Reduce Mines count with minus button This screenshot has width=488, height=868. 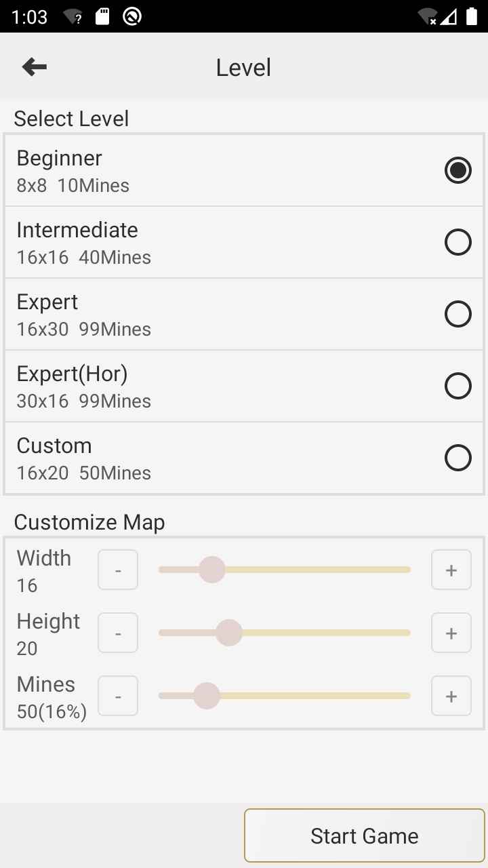tap(118, 696)
